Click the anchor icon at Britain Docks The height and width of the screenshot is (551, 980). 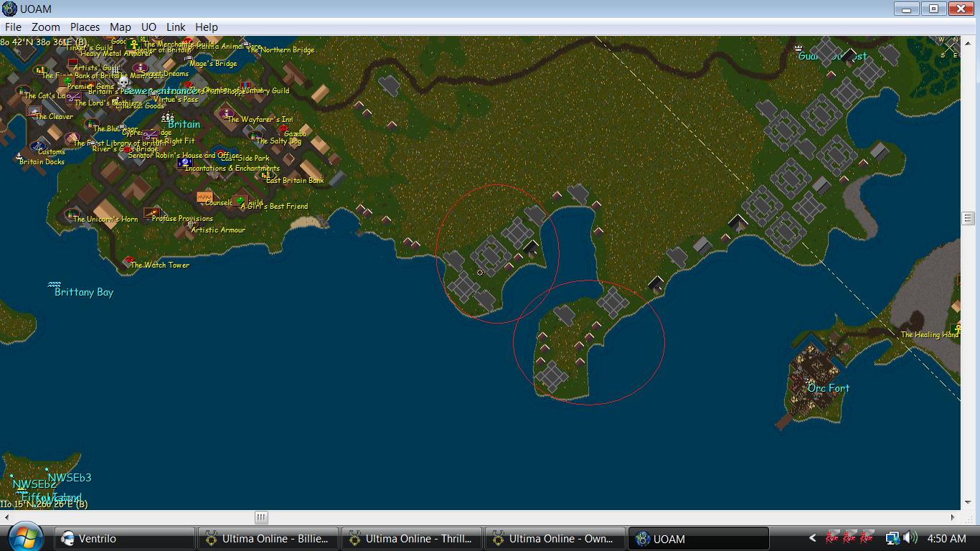[x=19, y=156]
